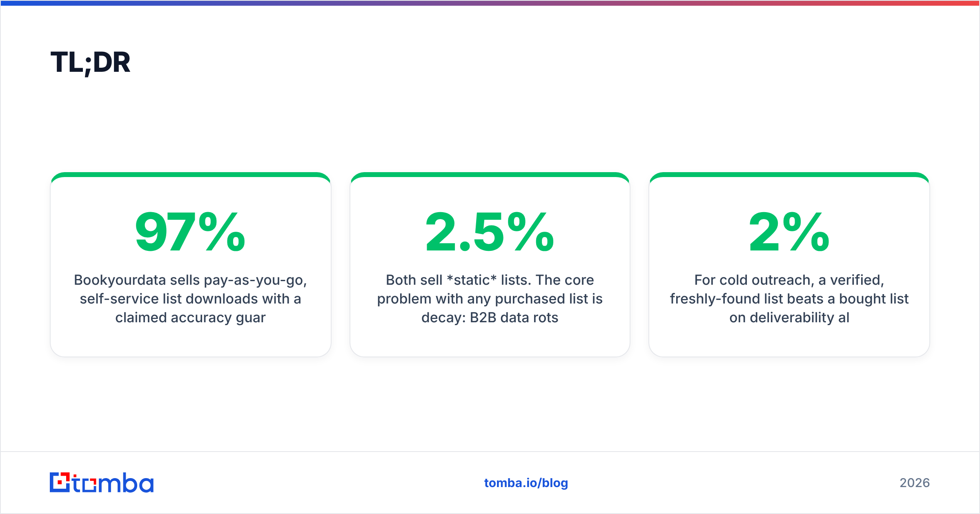Click the 2.5% statistic figure

pos(490,232)
